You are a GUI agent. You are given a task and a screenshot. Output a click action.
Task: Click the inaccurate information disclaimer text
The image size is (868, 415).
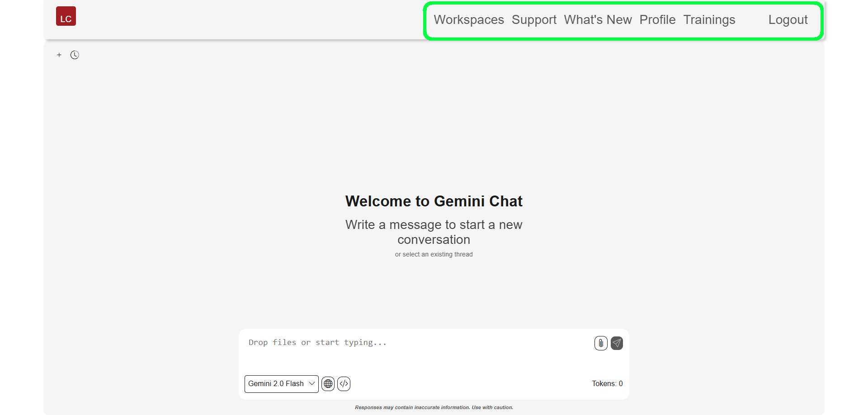pyautogui.click(x=434, y=407)
